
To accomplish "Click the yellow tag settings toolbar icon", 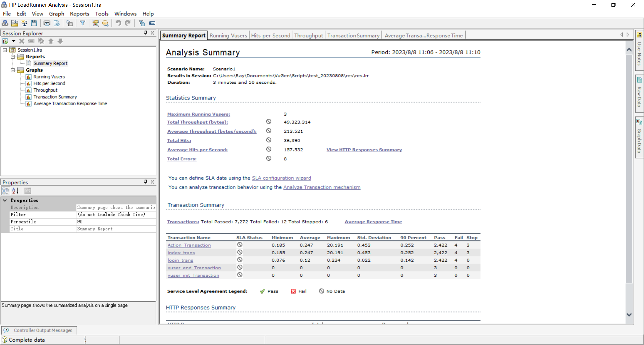I will tap(96, 23).
